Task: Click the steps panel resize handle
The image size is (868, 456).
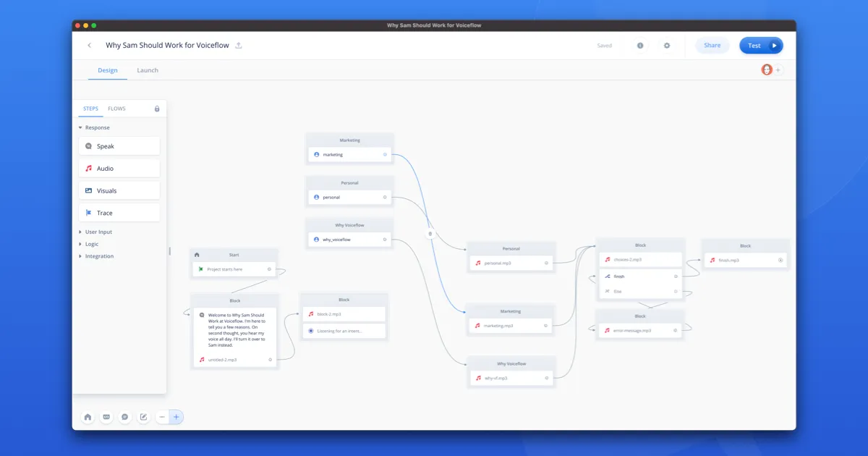Action: [170, 251]
